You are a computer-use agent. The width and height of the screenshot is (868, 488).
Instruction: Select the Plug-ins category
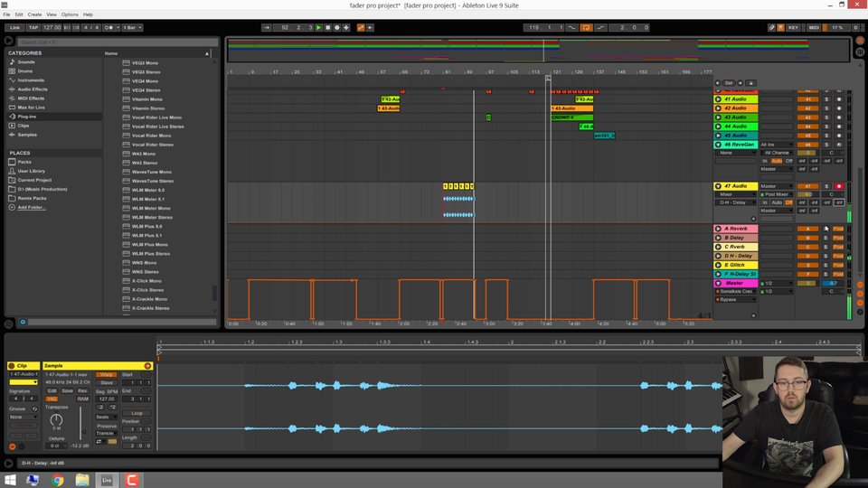(25, 117)
